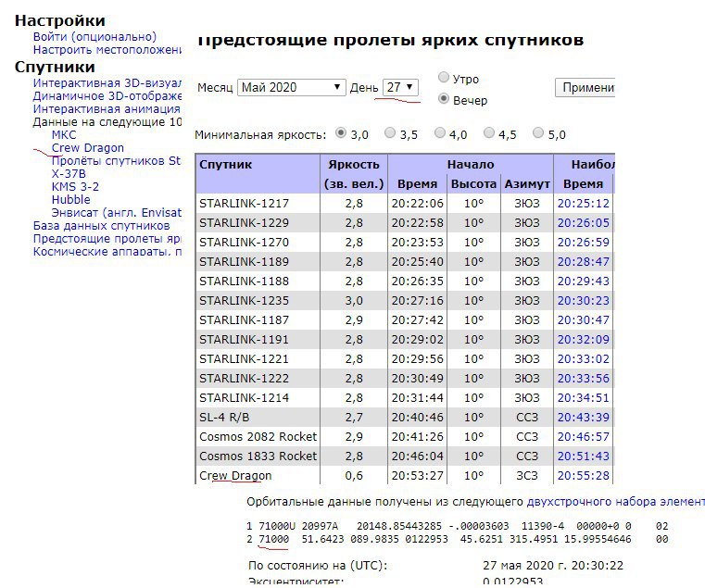Open Интерактивная анимация link

coord(107,109)
